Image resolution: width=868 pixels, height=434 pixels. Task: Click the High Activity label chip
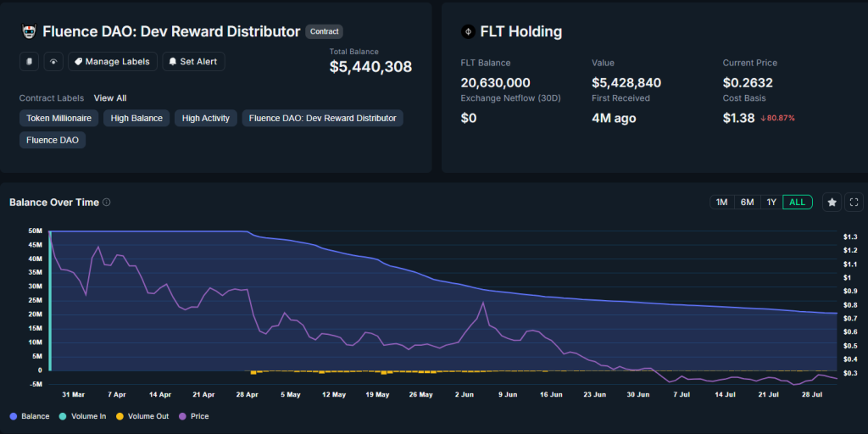pyautogui.click(x=206, y=118)
